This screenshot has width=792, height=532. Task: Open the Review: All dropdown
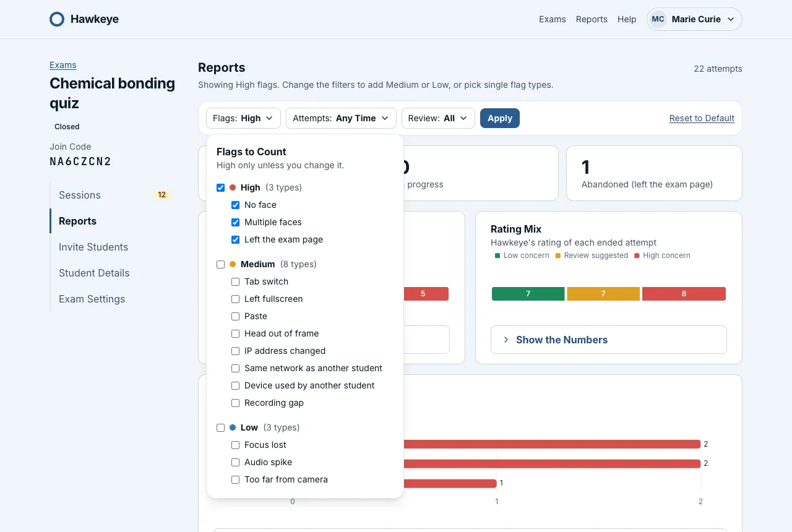click(438, 118)
